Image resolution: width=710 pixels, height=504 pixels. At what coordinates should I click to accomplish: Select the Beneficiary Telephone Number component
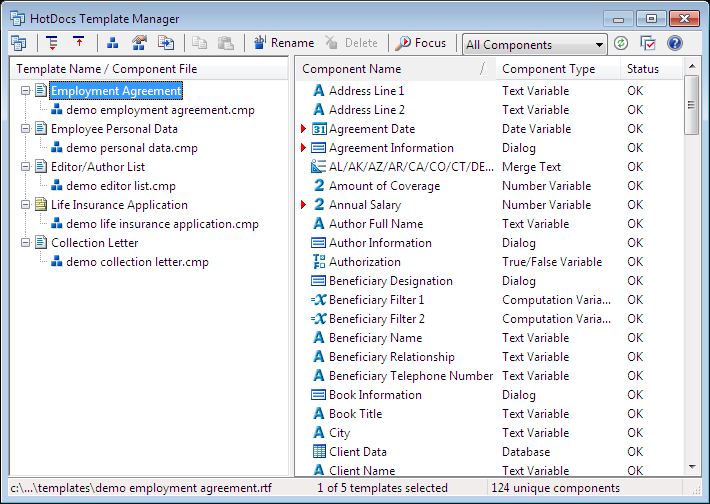(411, 376)
